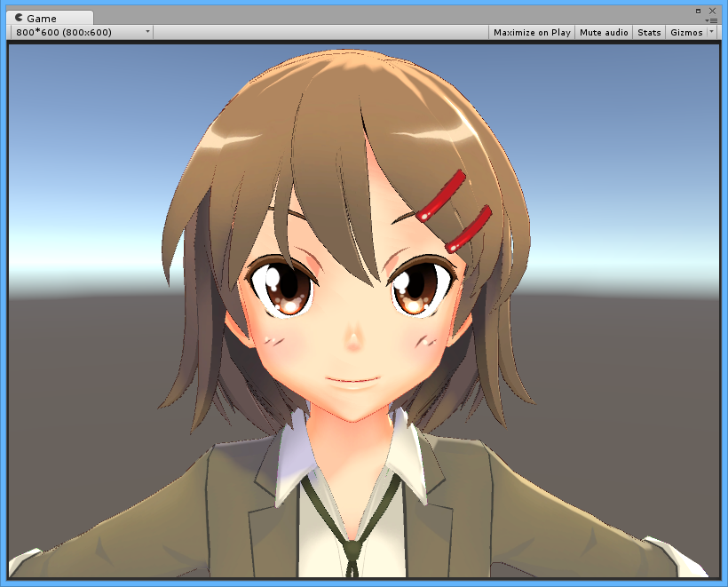Toggle Maximize on Play

point(532,32)
